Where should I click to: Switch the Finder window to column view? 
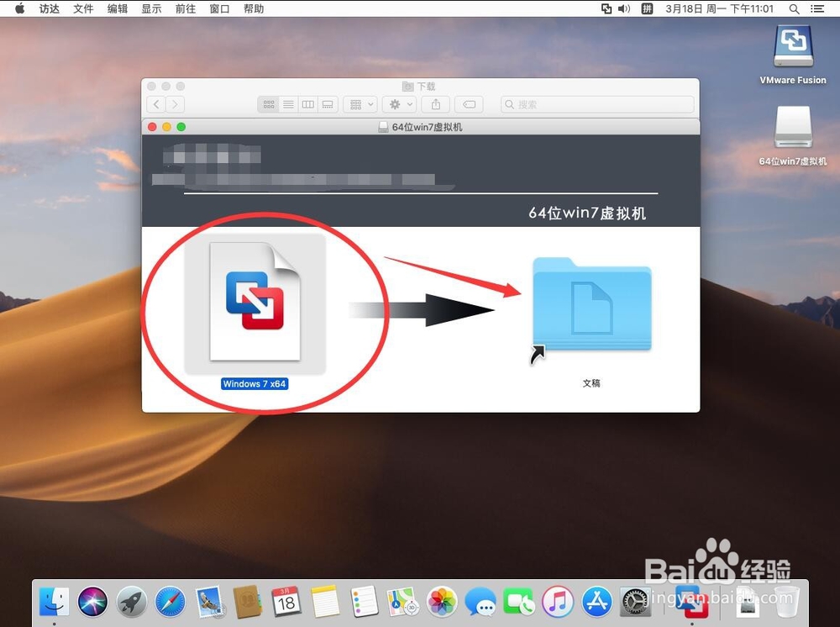click(307, 103)
